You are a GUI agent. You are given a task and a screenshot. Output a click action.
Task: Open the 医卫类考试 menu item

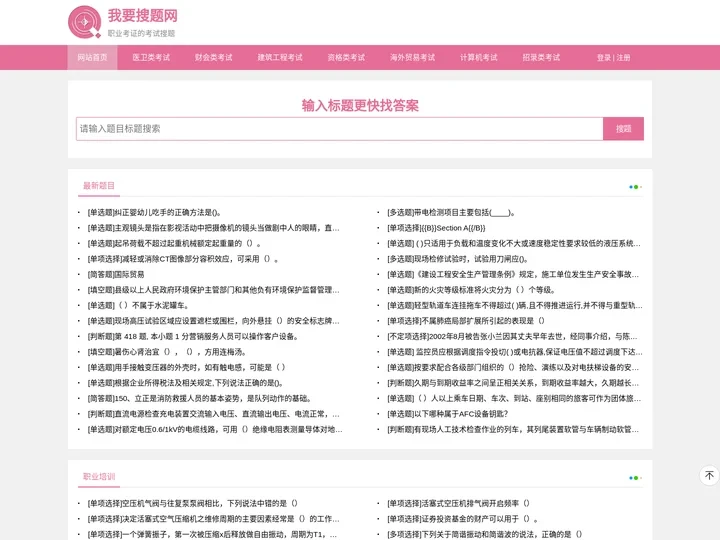151,57
